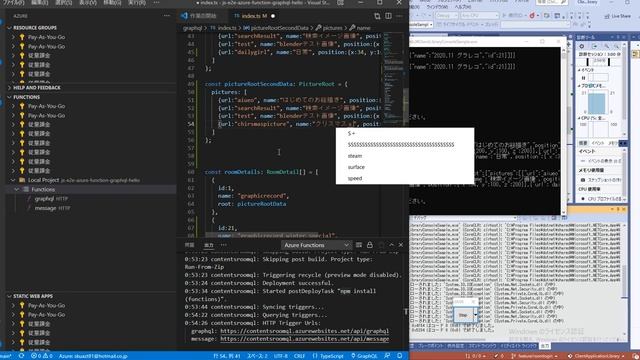Screen dimensions: 640x360
Task: Open notifications bell in VS Code status bar
Action: click(x=400, y=356)
